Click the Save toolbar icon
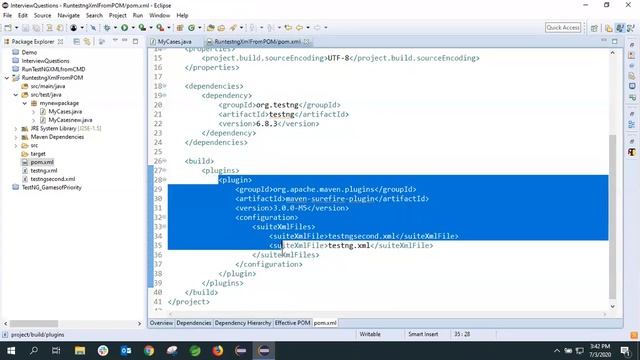Viewport: 640px width, 360px height. 25,28
